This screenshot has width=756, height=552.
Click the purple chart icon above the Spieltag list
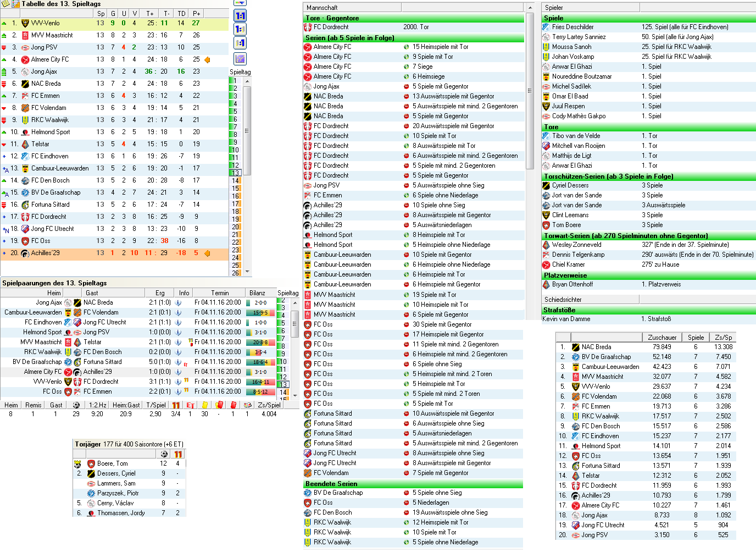(x=240, y=59)
